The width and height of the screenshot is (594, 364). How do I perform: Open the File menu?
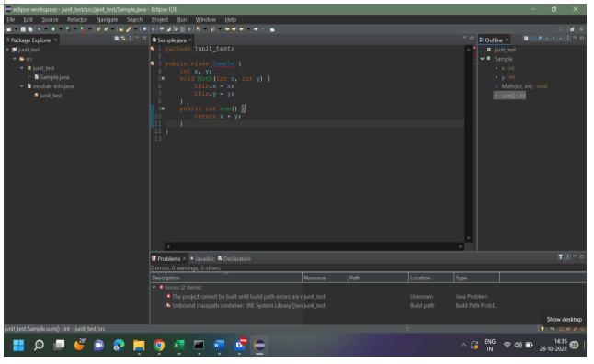(11, 19)
